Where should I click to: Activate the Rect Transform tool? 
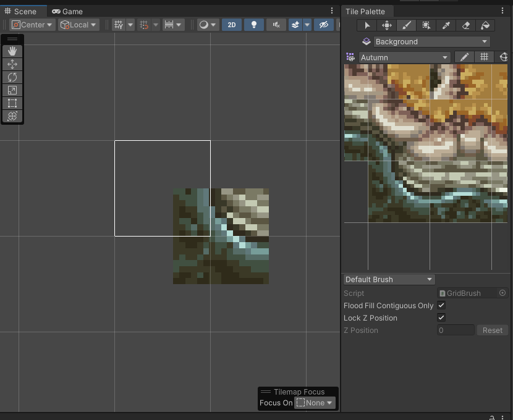coord(12,103)
